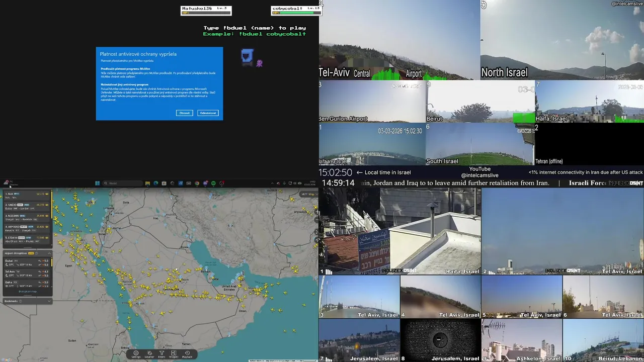Screen dimensions: 644x362
Task: Open Spotify from the taskbar
Action: click(x=213, y=183)
